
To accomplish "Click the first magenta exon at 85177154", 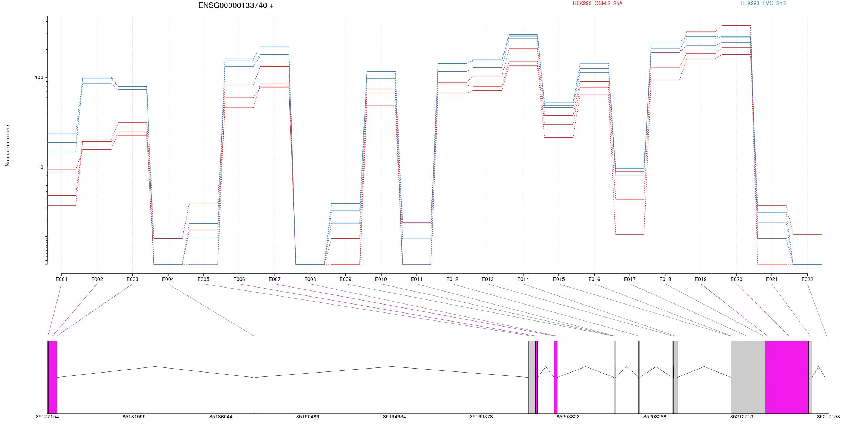I will [52, 377].
